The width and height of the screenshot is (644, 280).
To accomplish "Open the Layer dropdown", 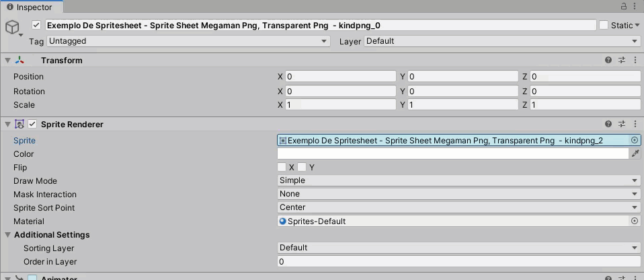I will click(x=502, y=41).
